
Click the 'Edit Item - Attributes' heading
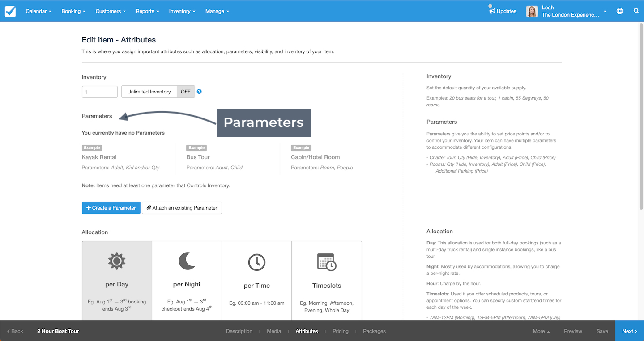click(x=119, y=40)
